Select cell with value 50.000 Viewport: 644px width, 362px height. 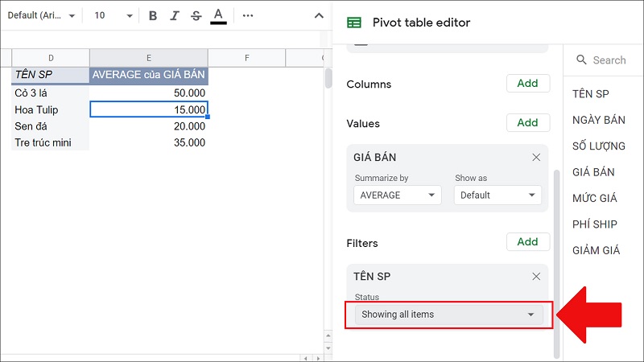(149, 93)
